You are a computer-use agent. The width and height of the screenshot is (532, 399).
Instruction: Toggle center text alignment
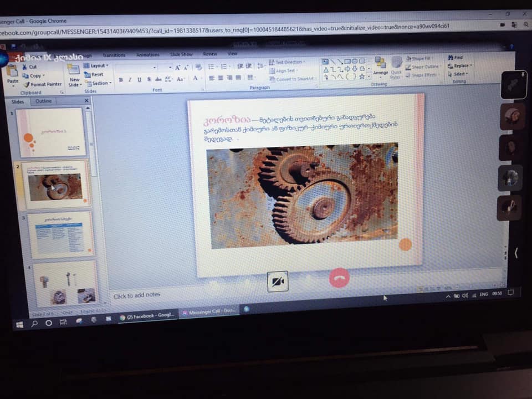coord(221,78)
